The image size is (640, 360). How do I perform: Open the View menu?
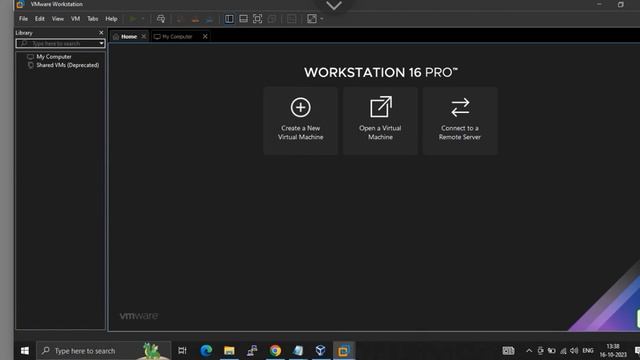[x=58, y=19]
